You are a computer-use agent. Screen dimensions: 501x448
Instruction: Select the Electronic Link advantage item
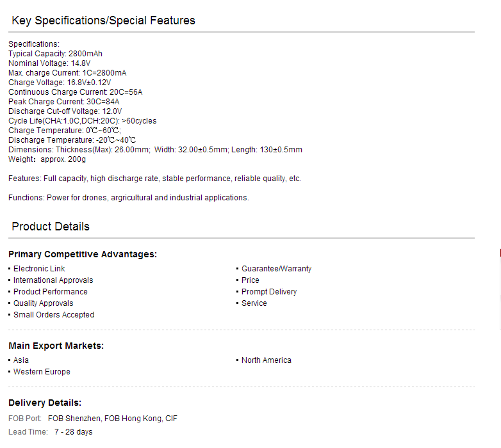(39, 269)
